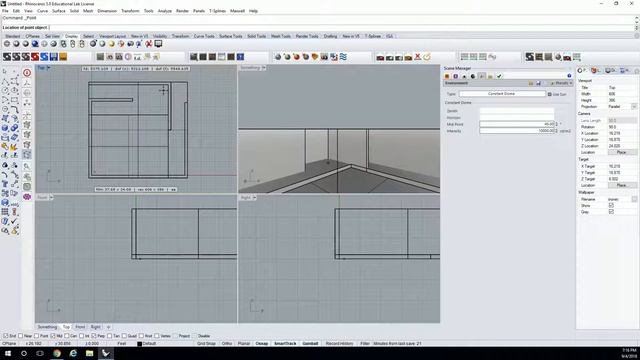Click the open-folder icon in Environment header
Viewport: 640px width, 360px height.
pyautogui.click(x=531, y=83)
